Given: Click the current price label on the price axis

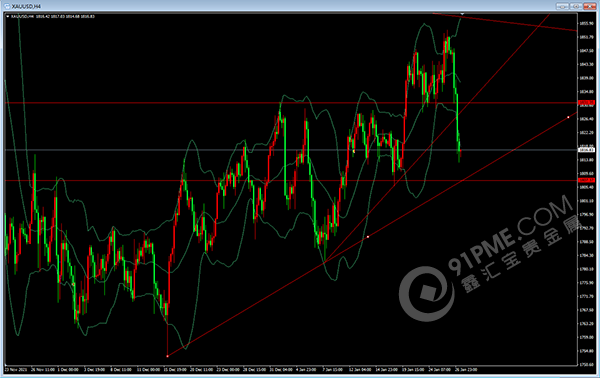Looking at the screenshot, I should tap(586, 150).
